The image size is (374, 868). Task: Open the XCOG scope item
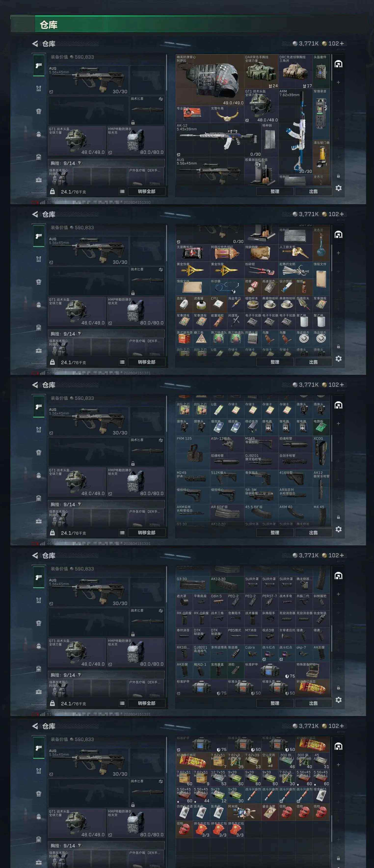click(321, 453)
